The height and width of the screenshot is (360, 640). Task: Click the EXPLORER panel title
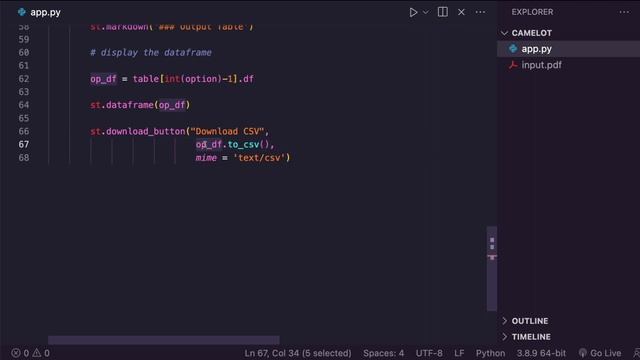pyautogui.click(x=532, y=12)
